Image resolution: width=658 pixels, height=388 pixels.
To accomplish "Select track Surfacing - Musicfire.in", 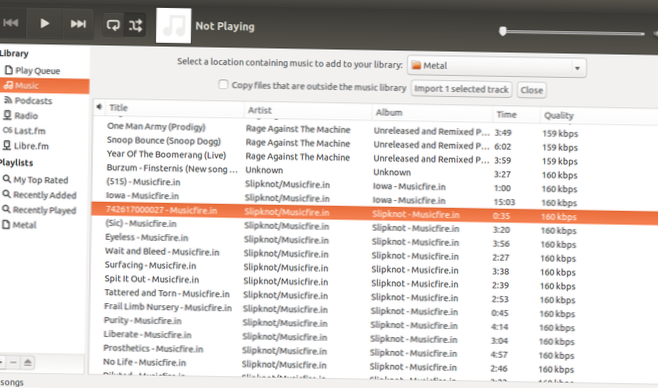I will 150,265.
